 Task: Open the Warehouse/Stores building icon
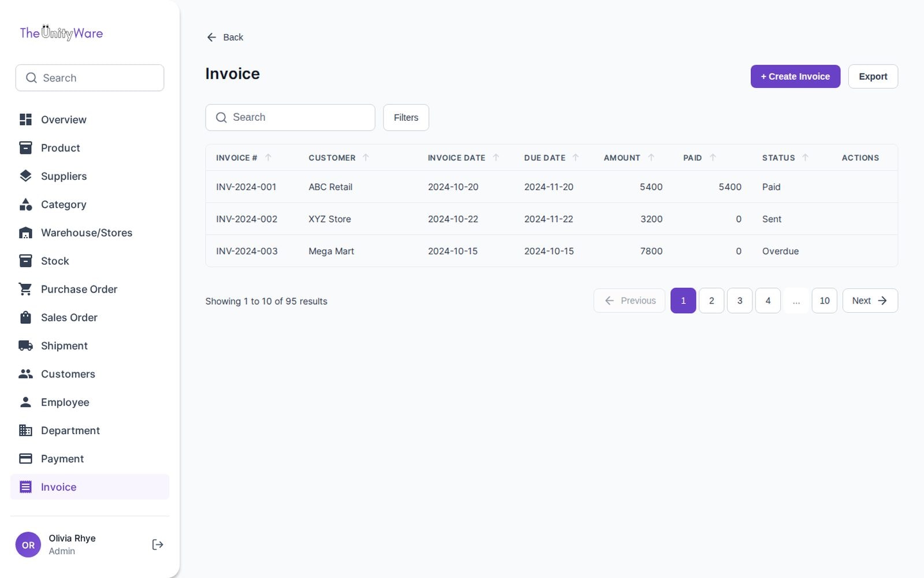pos(25,233)
